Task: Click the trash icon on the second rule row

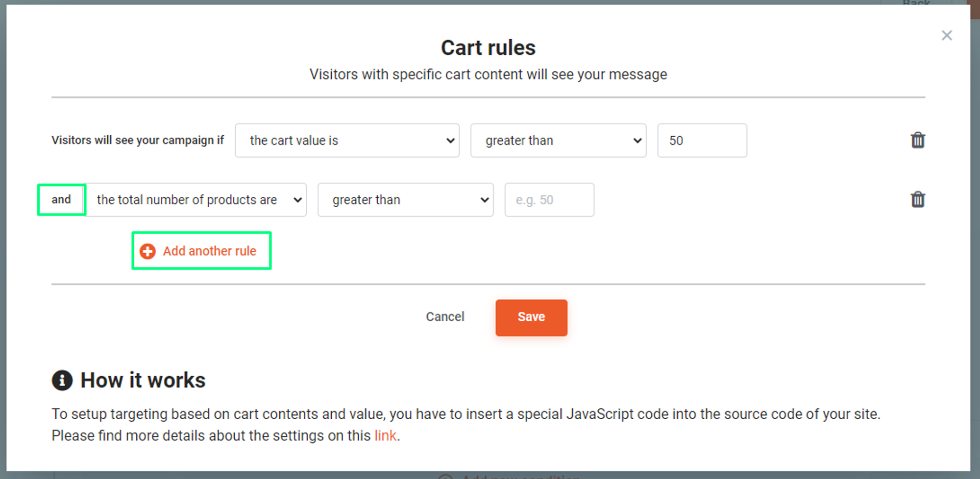Action: (x=918, y=199)
